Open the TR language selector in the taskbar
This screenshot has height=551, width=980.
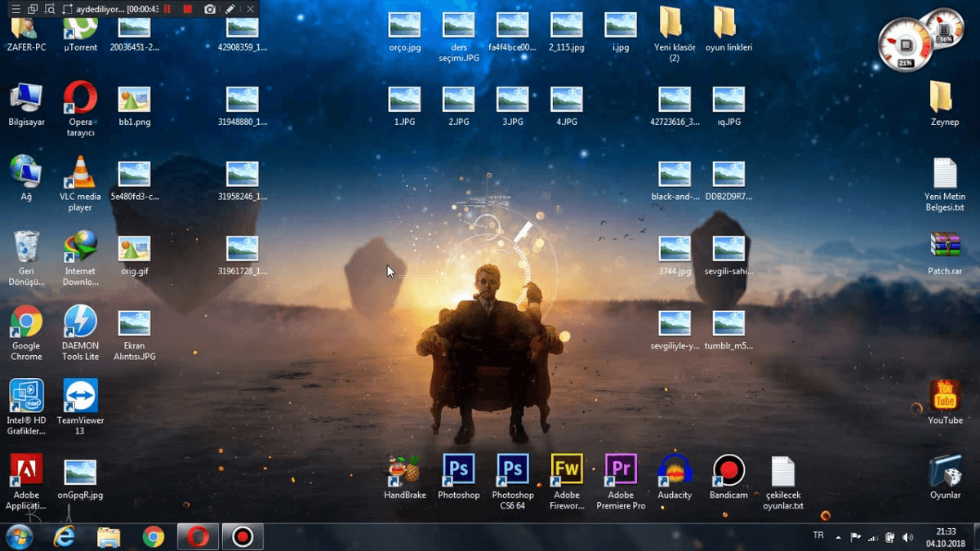[x=818, y=535]
